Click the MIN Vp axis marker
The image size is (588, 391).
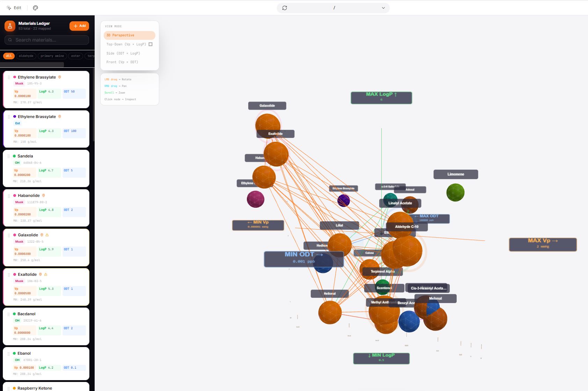click(258, 225)
